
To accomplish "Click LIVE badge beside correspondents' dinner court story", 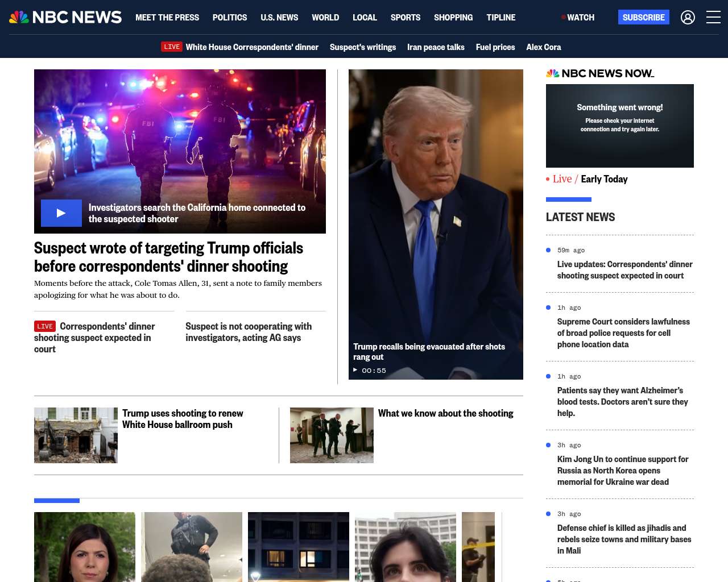I will tap(45, 326).
